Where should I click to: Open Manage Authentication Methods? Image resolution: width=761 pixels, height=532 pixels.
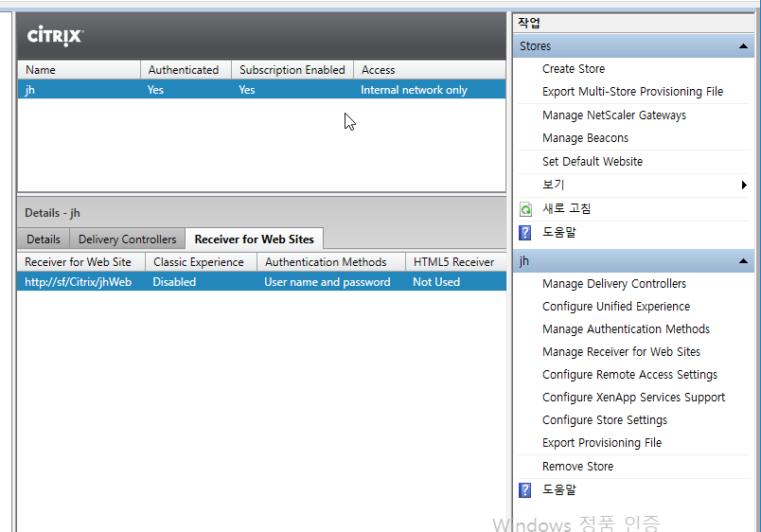coord(626,329)
